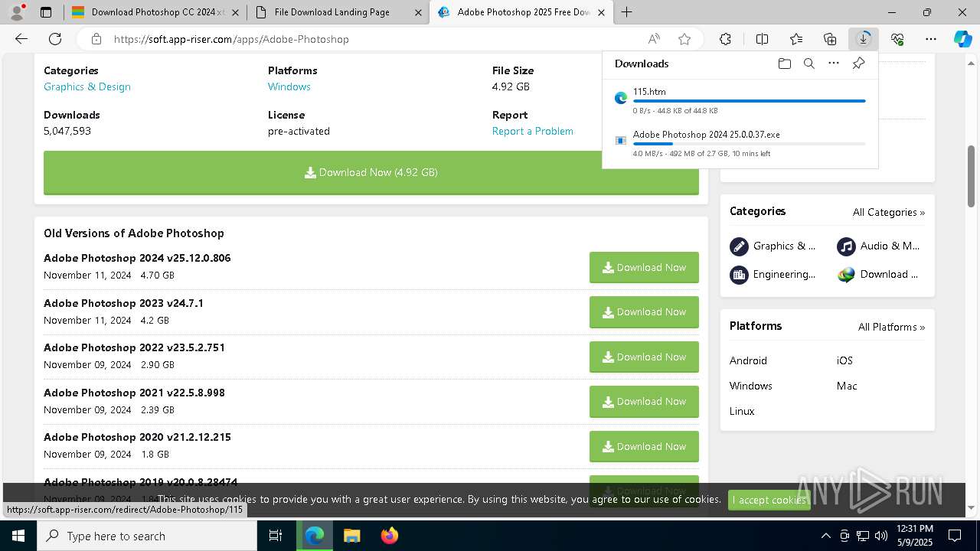Click the Report a Problem link
The image size is (980, 551).
coord(533,131)
